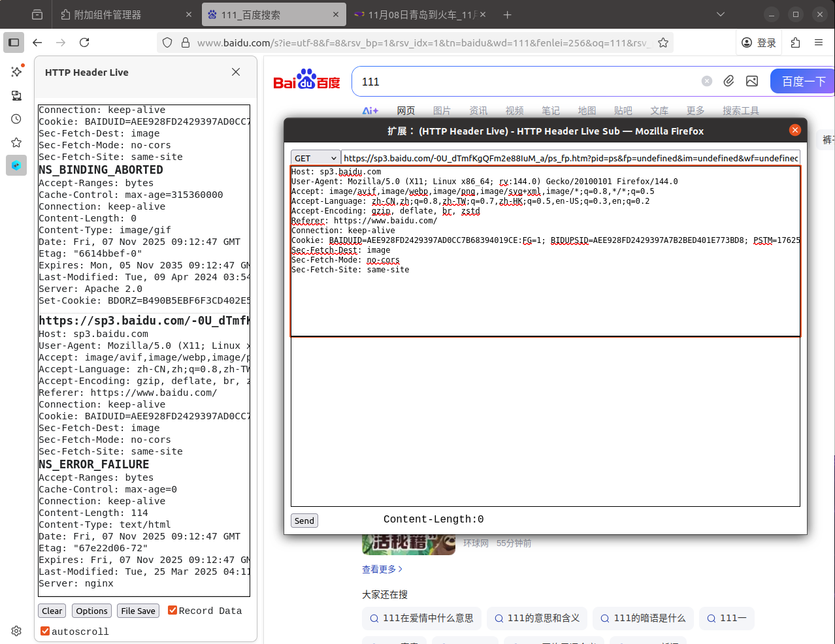
Task: Click the https://sp3.baidu.com request line
Action: click(144, 321)
